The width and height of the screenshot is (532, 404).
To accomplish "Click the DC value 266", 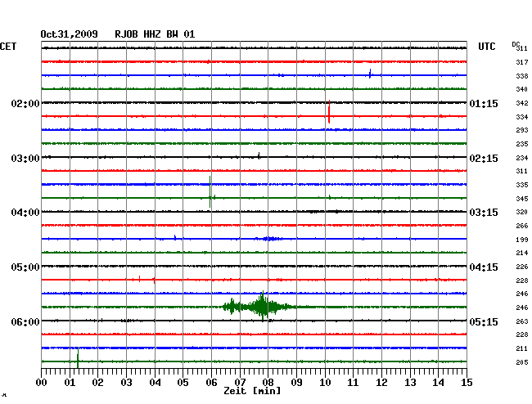I will (522, 226).
